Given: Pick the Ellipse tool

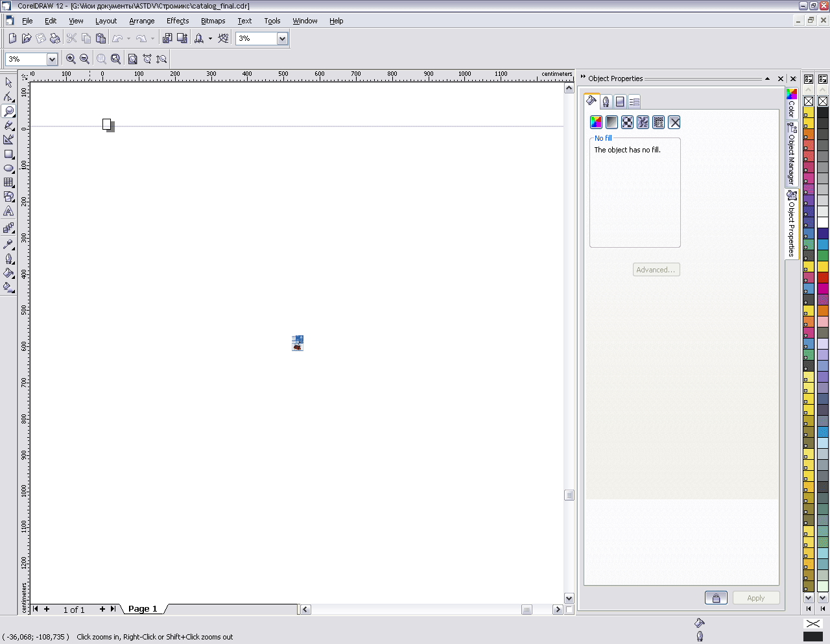Looking at the screenshot, I should pos(8,168).
